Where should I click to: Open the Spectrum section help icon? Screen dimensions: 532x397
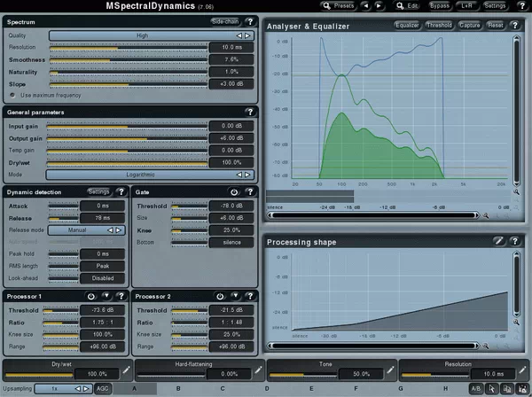tap(249, 20)
